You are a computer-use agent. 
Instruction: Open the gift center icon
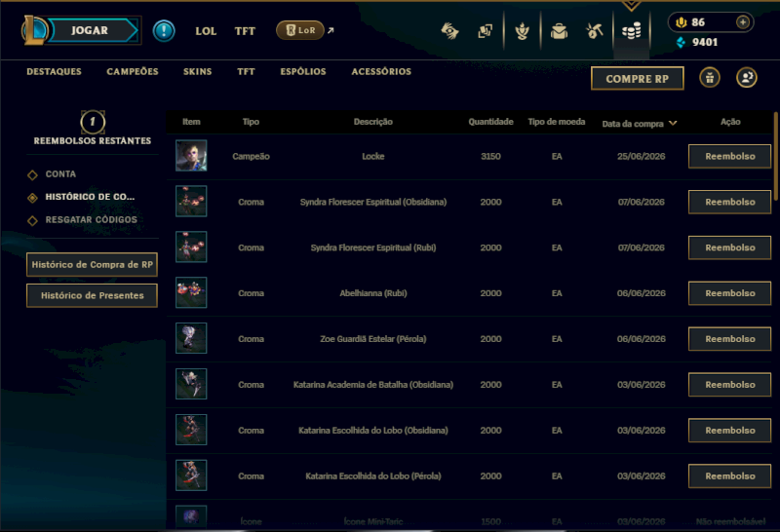click(x=710, y=78)
